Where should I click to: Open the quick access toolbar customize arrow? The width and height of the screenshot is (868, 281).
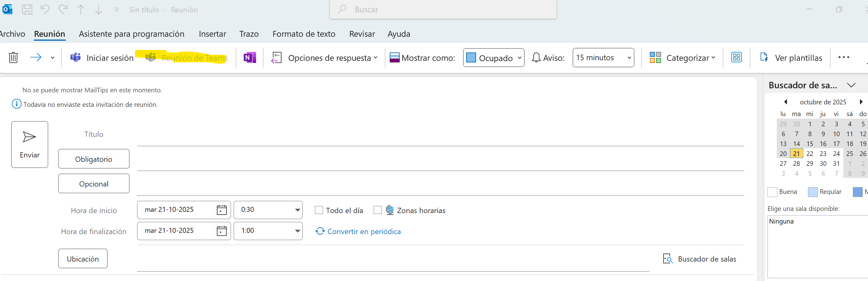click(x=117, y=10)
